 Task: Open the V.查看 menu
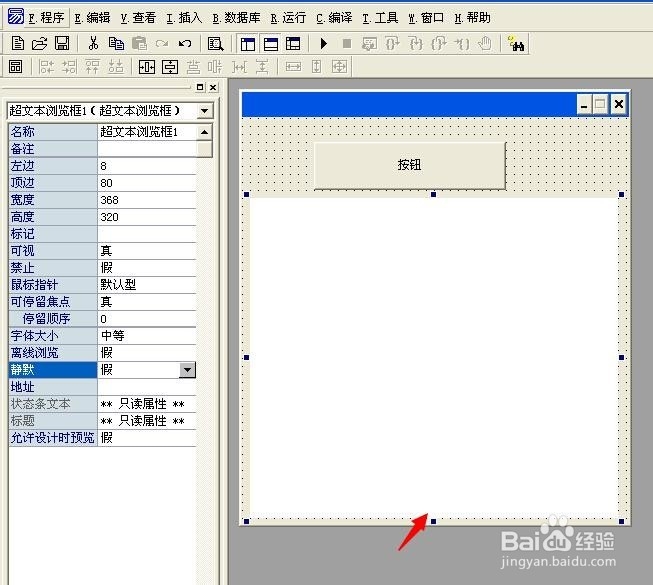click(x=138, y=18)
